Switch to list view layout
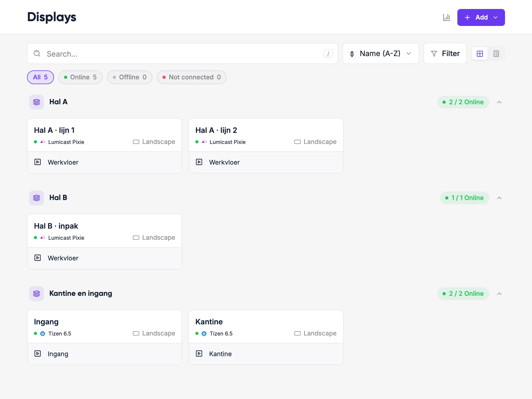 [x=496, y=54]
